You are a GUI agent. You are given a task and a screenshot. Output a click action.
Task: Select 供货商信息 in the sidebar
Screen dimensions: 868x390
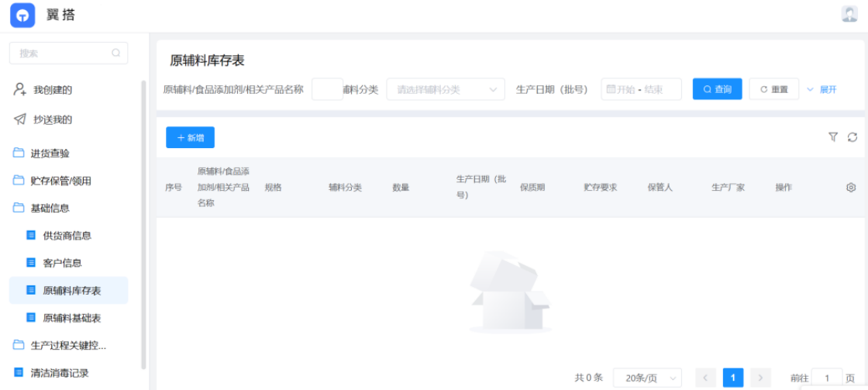67,236
